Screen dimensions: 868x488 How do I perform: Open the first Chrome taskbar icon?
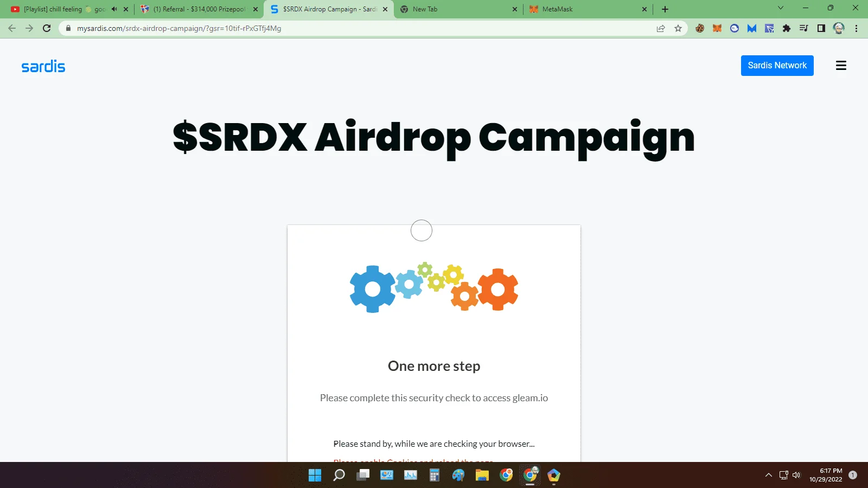[x=506, y=476]
